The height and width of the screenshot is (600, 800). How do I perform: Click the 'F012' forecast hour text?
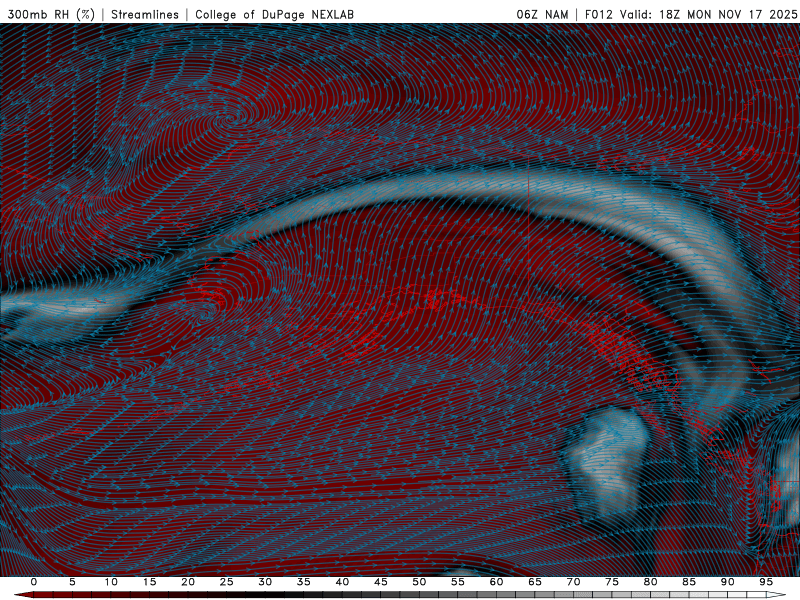(x=598, y=15)
